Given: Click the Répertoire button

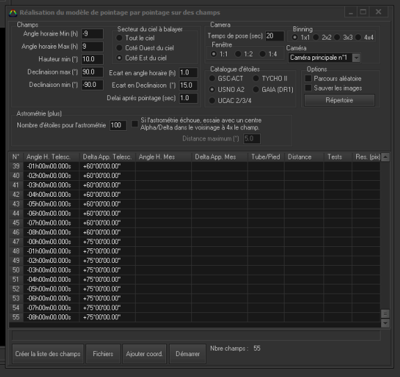Looking at the screenshot, I should [x=339, y=100].
